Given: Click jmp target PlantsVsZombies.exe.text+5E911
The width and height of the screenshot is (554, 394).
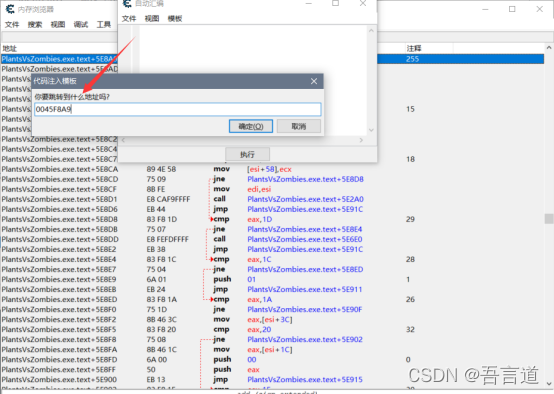Looking at the screenshot, I should (305, 289).
